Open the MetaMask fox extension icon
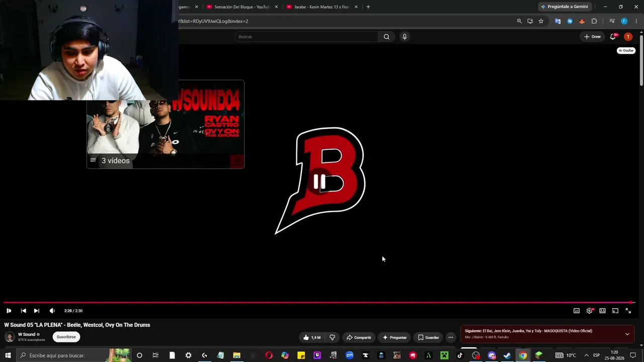Image resolution: width=644 pixels, height=362 pixels. [x=582, y=21]
